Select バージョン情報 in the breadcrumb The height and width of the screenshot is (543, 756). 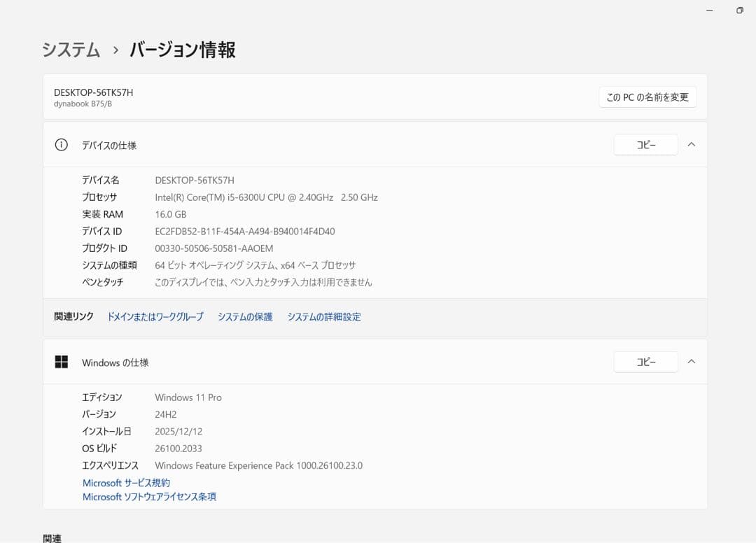pyautogui.click(x=182, y=50)
